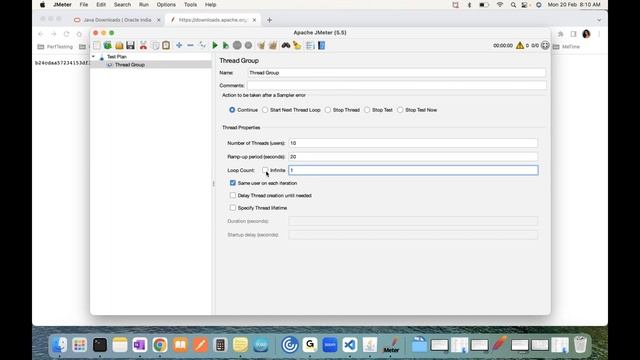Click the gray Stop test icon
The width and height of the screenshot is (640, 360).
237,45
